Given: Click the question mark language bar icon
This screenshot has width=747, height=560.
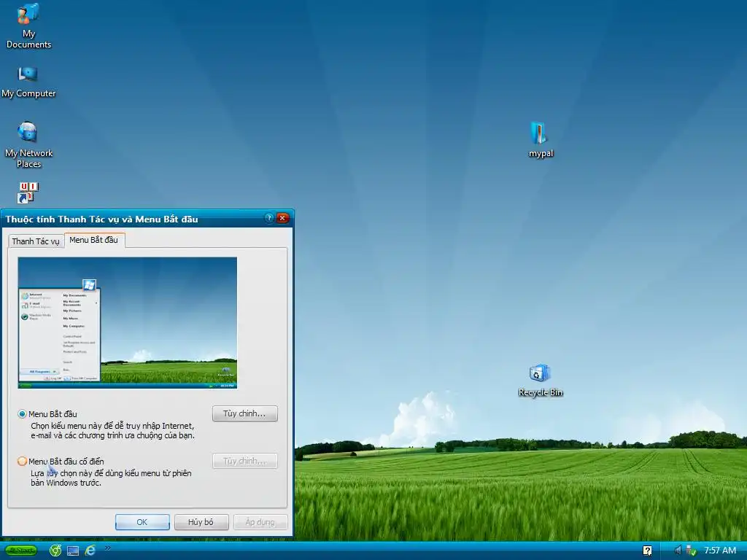Looking at the screenshot, I should click(x=647, y=551).
